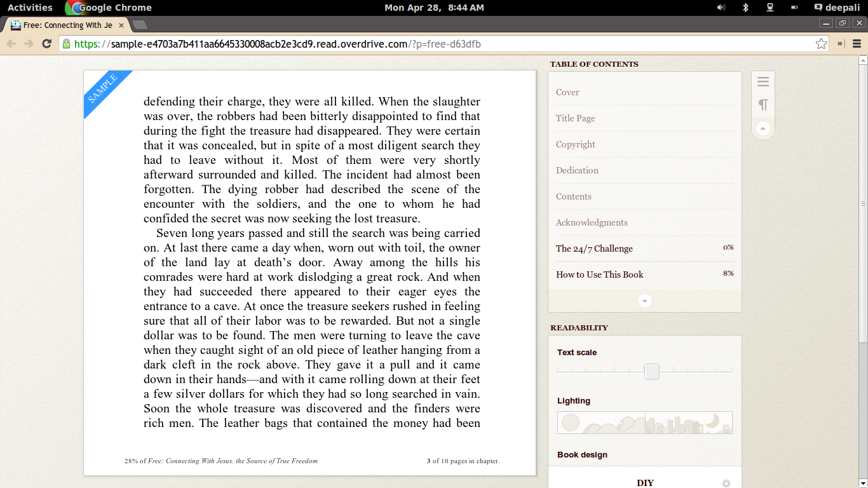Toggle the reader menu lines icon
The height and width of the screenshot is (488, 868).
(763, 81)
